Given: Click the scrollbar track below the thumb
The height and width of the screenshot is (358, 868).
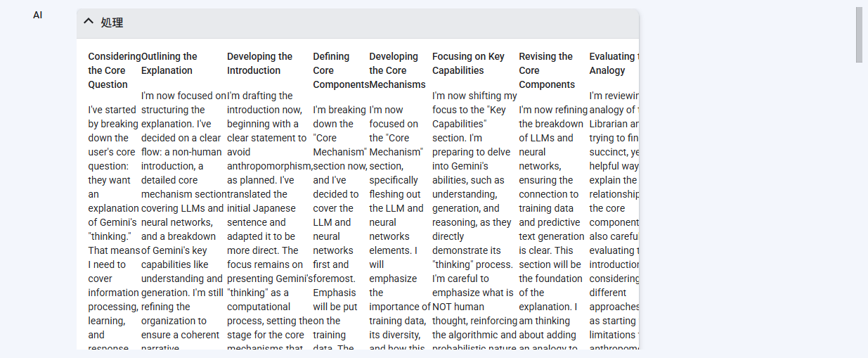Looking at the screenshot, I should 859,211.
